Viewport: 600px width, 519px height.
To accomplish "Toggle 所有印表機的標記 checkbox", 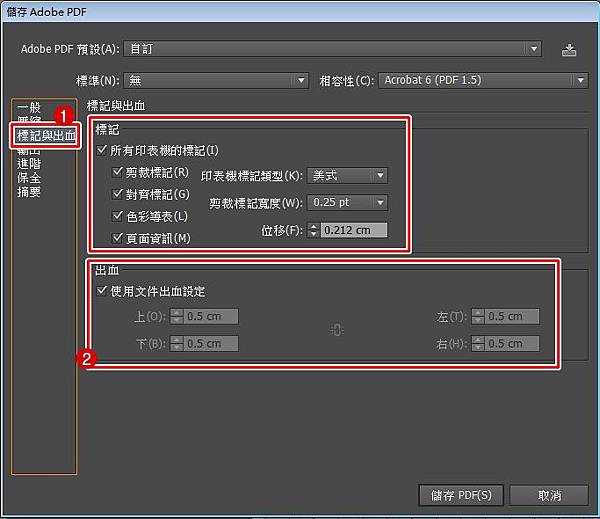I will [102, 150].
